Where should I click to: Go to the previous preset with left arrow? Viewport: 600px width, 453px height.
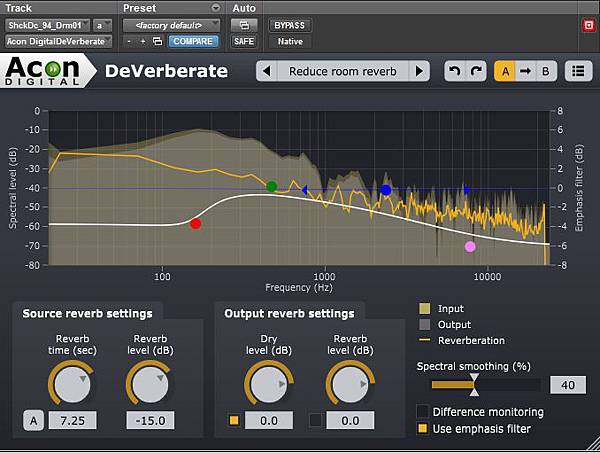(267, 71)
